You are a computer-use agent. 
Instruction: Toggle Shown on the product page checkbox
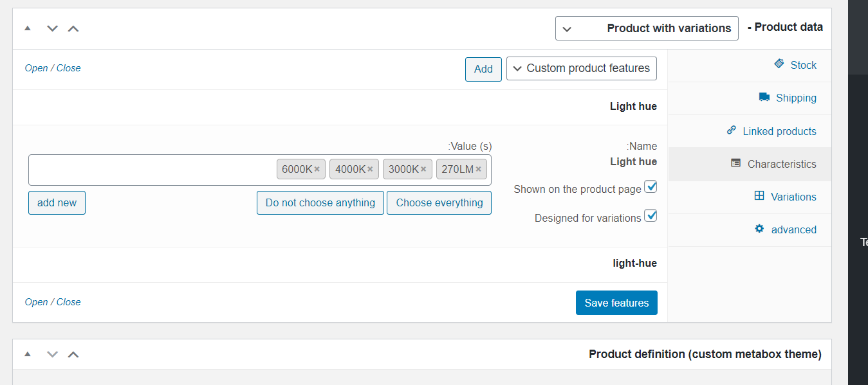(651, 187)
